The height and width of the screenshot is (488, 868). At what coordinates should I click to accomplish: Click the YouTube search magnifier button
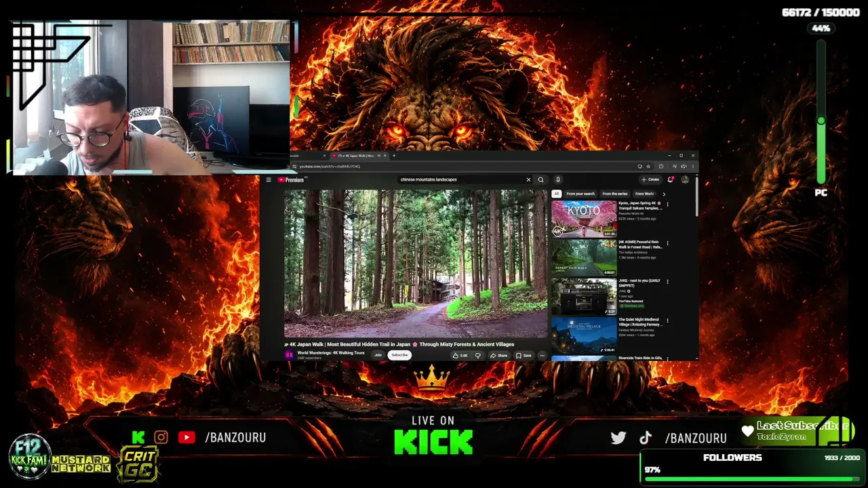click(540, 180)
